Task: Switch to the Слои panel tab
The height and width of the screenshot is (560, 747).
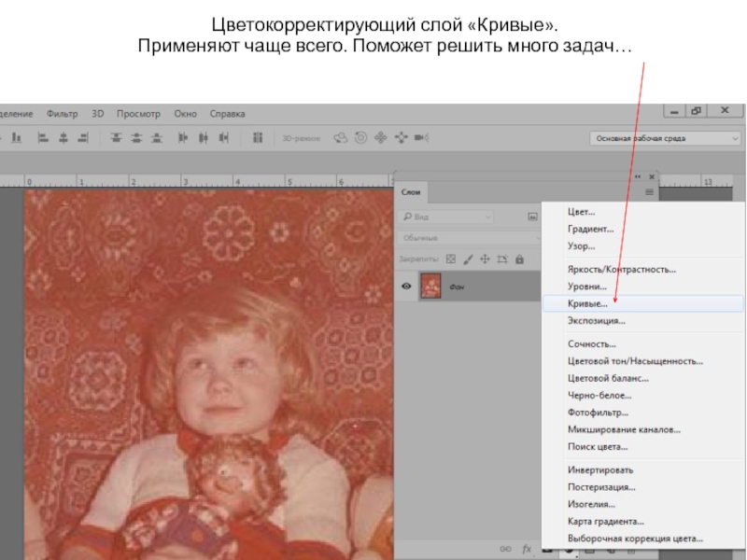Action: click(x=411, y=192)
